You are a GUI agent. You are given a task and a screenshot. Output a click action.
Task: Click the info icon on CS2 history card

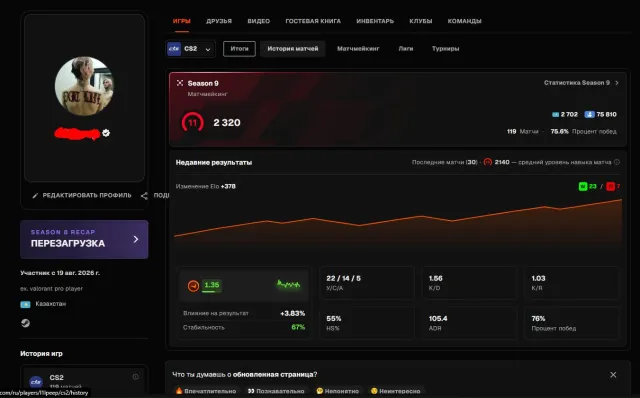(136, 377)
